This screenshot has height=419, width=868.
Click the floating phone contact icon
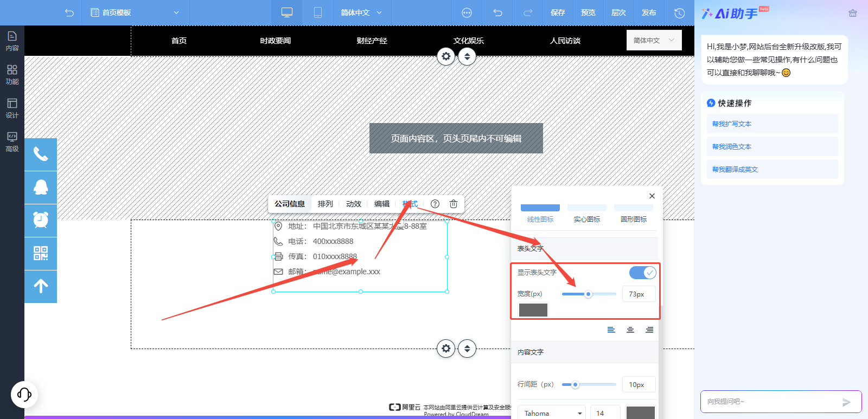(41, 154)
